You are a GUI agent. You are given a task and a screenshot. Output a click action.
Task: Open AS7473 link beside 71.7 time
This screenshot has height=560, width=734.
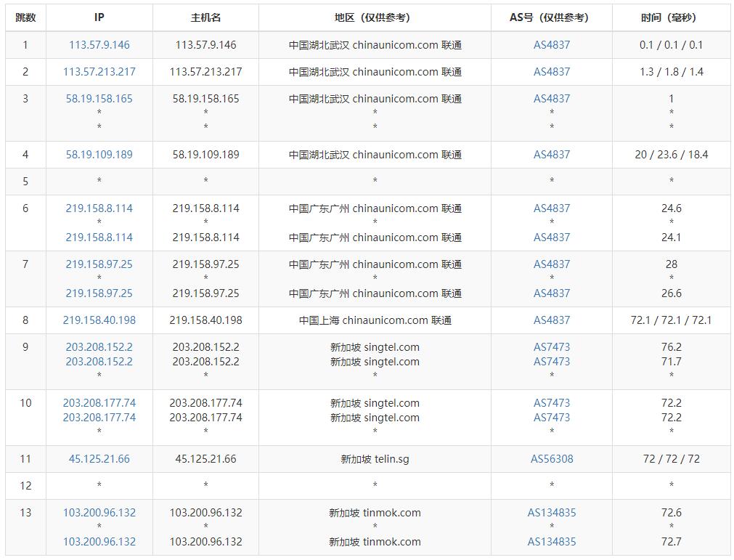coord(552,362)
